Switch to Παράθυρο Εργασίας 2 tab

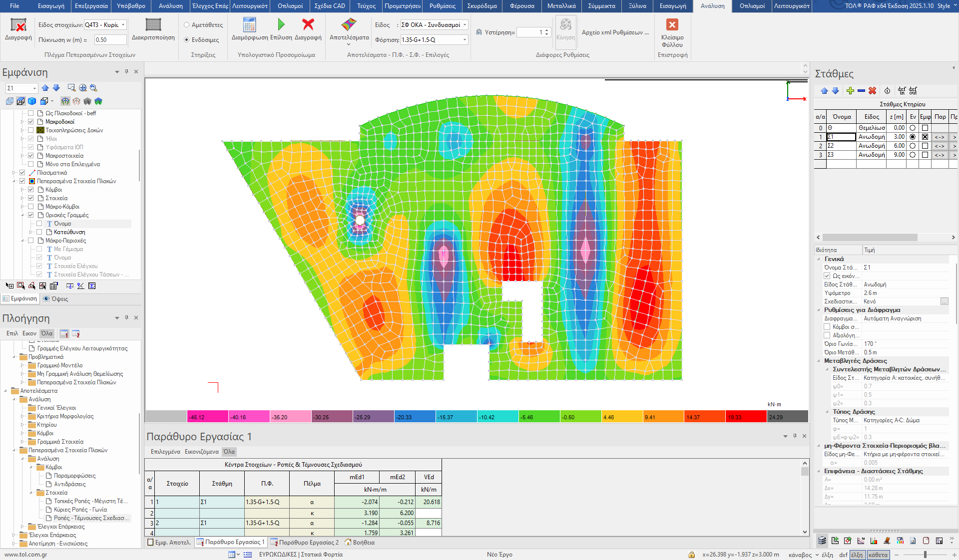pyautogui.click(x=305, y=543)
